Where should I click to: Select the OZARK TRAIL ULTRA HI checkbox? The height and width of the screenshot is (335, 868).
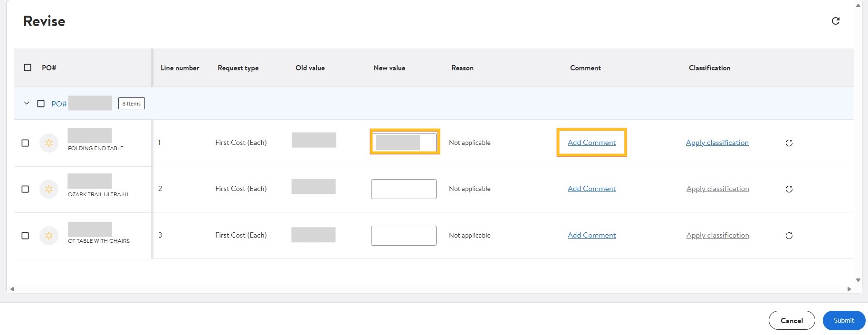tap(25, 189)
